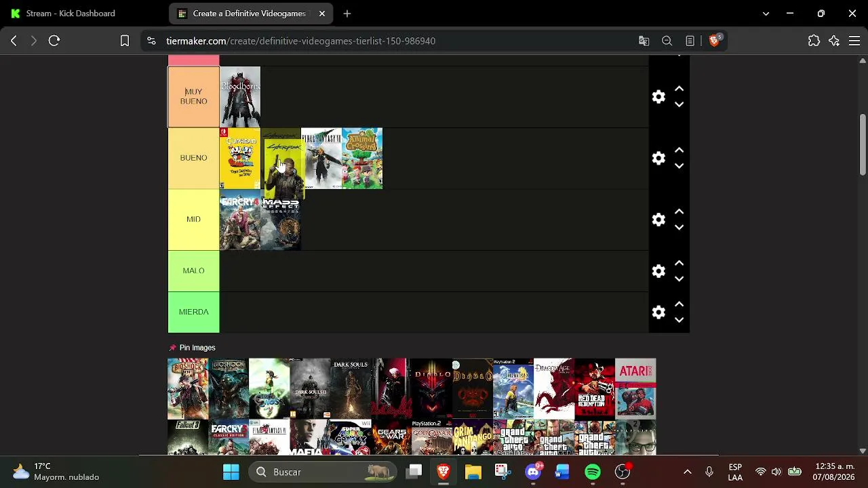This screenshot has height=488, width=868.
Task: Open settings gear for MALO tier
Action: (x=658, y=271)
